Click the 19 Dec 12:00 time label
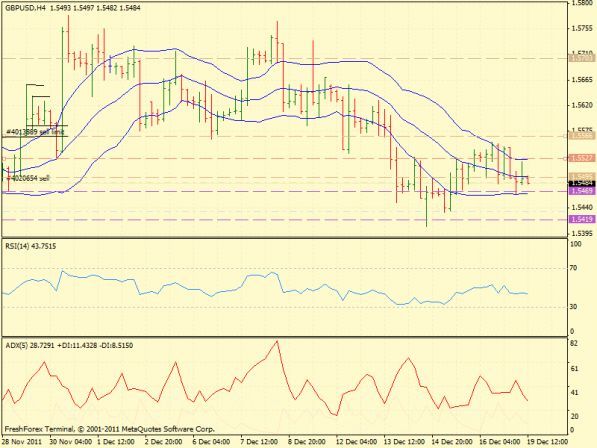This screenshot has width=597, height=448. (547, 442)
